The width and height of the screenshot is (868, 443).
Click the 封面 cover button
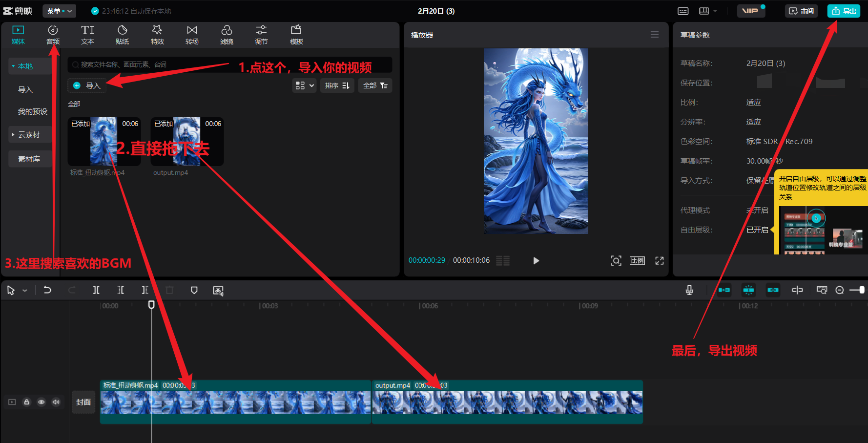pos(83,402)
